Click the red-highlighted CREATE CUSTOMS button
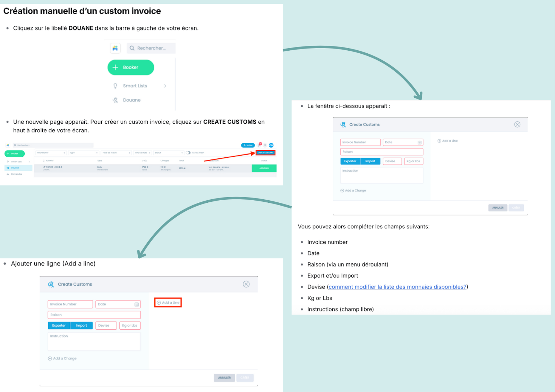Viewport: 555px width, 392px height. point(265,153)
